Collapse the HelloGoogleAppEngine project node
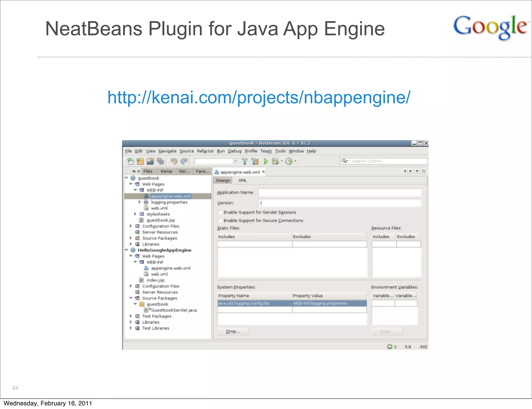This screenshot has width=532, height=409. [127, 250]
